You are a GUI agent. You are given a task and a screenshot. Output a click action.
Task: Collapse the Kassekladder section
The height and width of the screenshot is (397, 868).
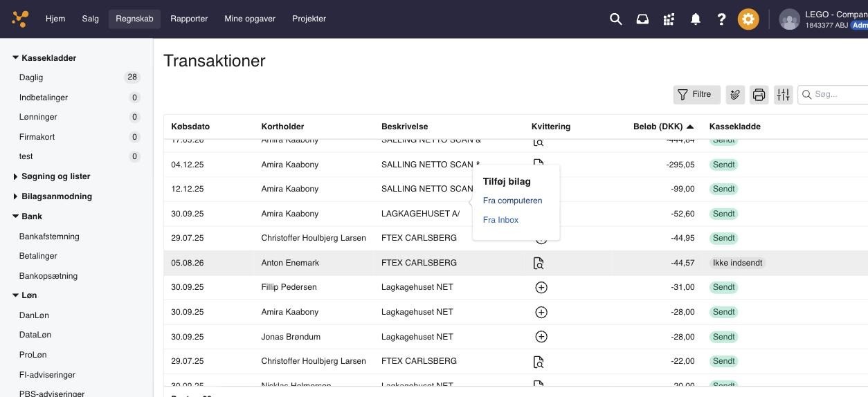[16, 58]
